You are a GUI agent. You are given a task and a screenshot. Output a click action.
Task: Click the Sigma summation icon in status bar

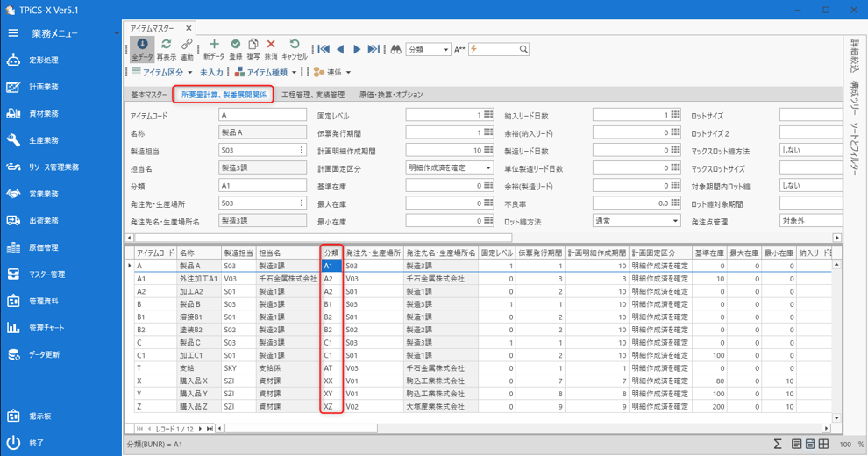(x=777, y=445)
